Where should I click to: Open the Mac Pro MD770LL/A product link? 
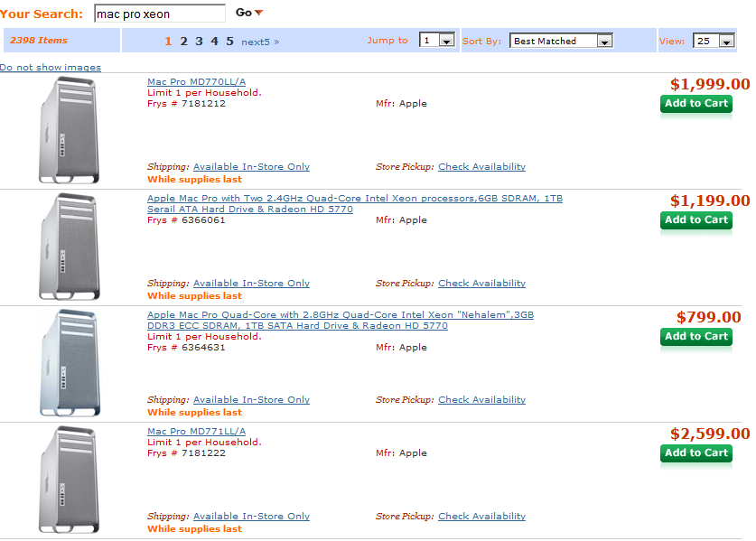pyautogui.click(x=196, y=81)
